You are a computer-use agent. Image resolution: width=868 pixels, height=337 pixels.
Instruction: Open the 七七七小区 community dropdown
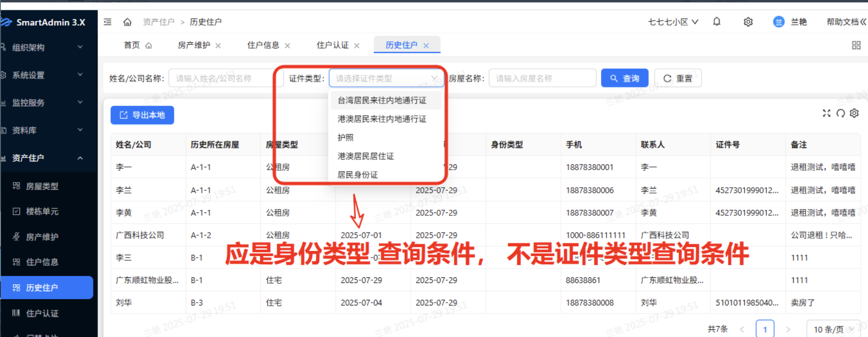pos(673,22)
